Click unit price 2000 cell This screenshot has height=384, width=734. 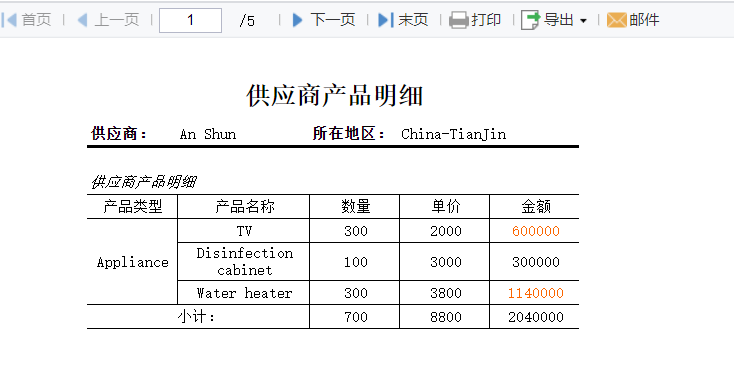[445, 231]
